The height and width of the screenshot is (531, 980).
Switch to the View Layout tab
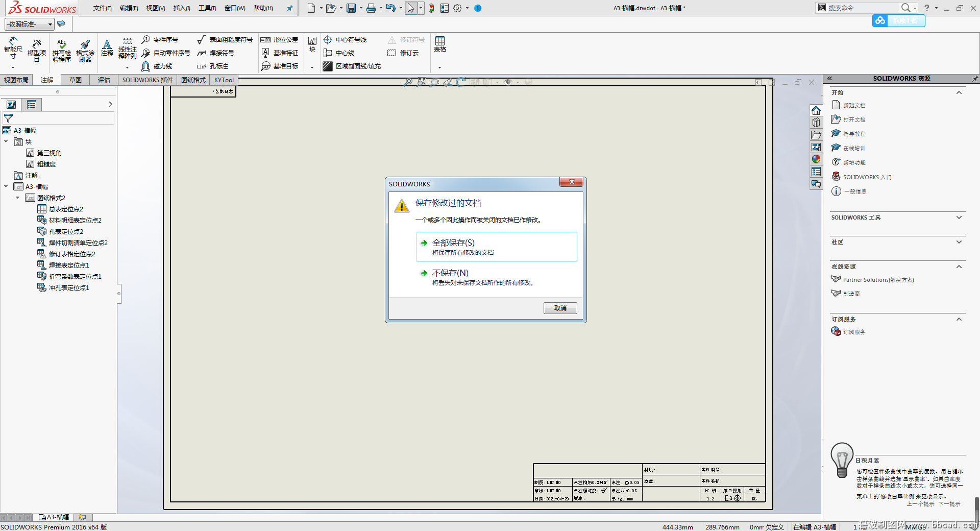[x=16, y=80]
